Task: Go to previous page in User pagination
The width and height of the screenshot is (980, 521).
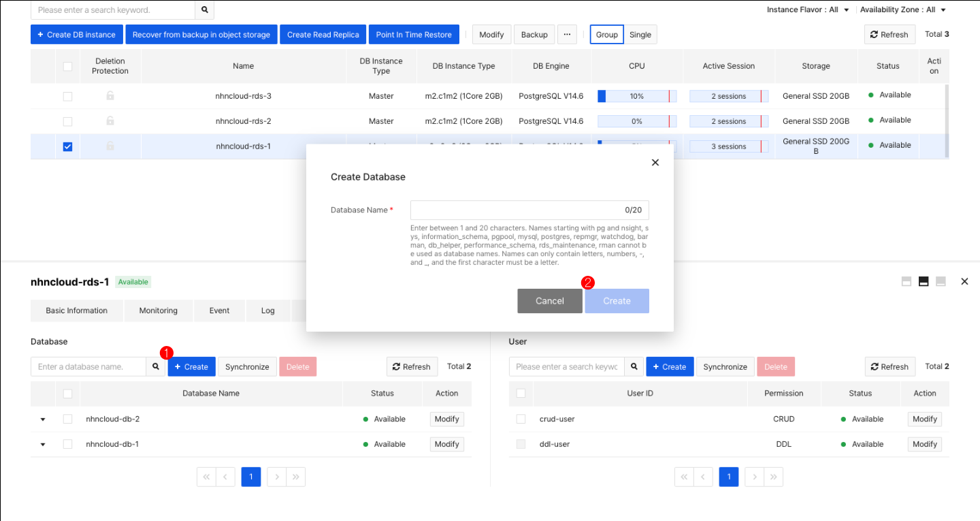Action: tap(704, 477)
